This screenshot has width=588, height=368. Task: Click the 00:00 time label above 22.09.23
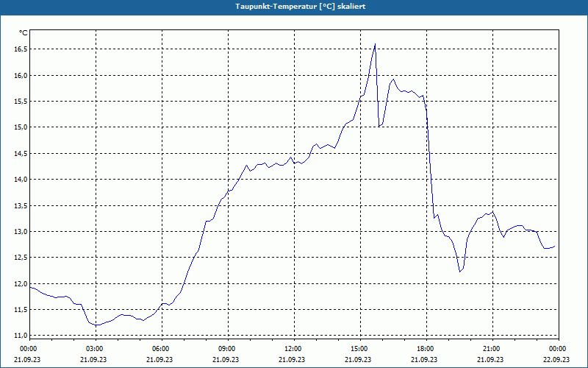[x=557, y=349]
